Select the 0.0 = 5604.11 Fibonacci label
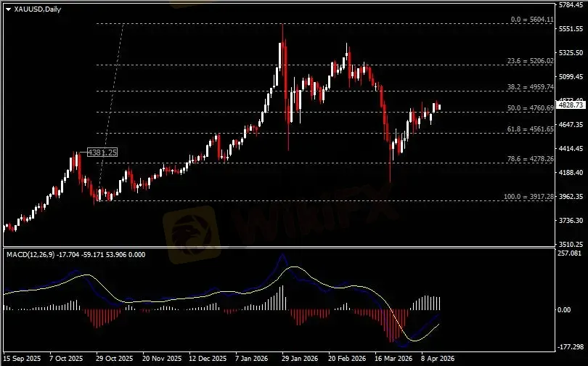Image resolution: width=588 pixels, height=366 pixels. click(532, 20)
